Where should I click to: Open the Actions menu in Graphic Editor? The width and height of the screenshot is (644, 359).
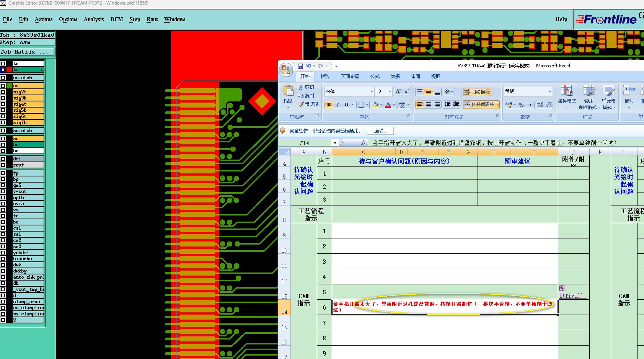[44, 19]
